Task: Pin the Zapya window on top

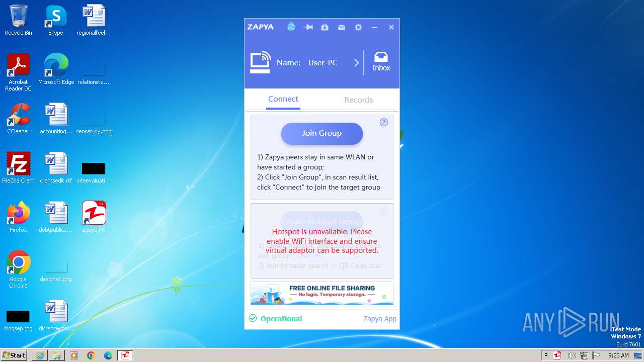Action: (308, 27)
